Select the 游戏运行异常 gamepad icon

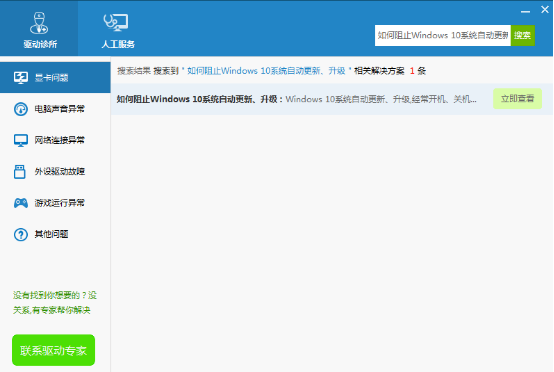pyautogui.click(x=20, y=203)
